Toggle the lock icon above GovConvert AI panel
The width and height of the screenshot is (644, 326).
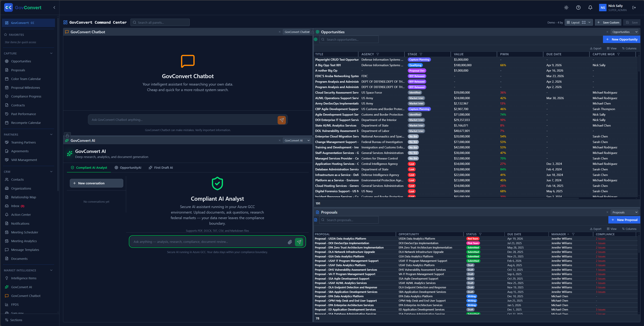click(x=67, y=135)
